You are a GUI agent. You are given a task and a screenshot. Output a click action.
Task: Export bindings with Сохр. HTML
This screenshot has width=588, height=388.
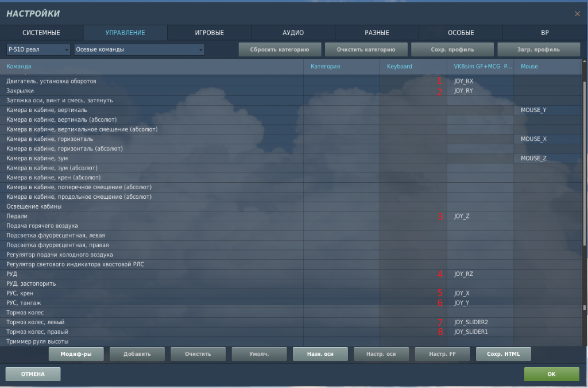503,354
